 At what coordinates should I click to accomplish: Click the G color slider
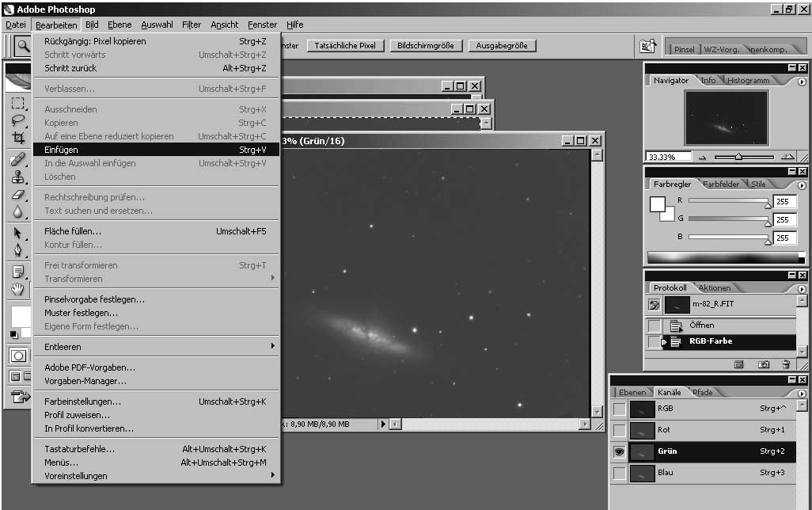click(x=729, y=219)
